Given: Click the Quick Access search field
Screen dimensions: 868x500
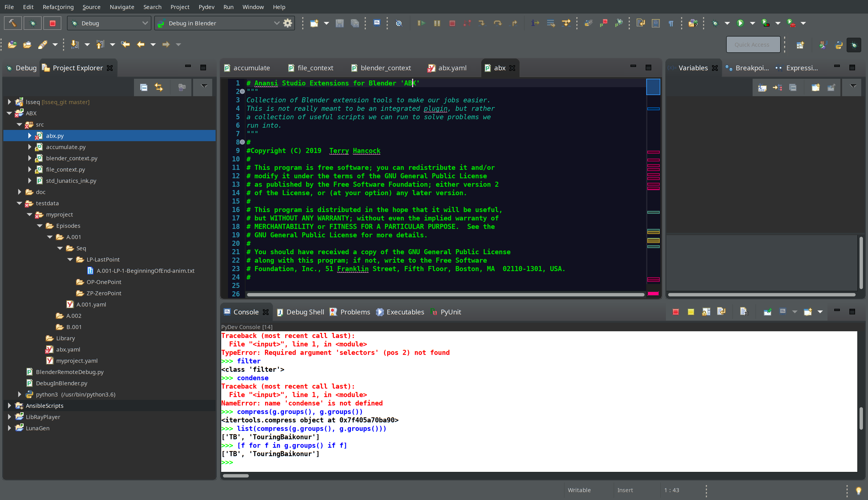Looking at the screenshot, I should tap(753, 45).
